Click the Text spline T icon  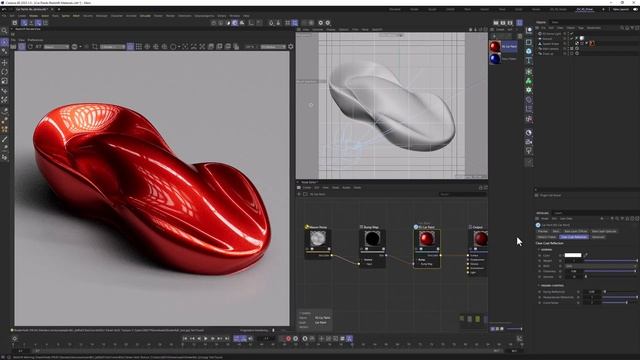tap(529, 61)
